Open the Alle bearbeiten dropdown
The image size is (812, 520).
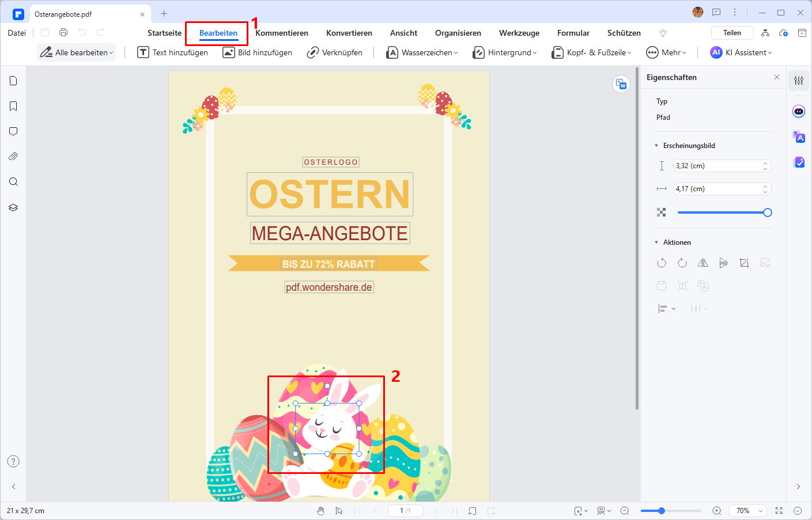click(77, 52)
